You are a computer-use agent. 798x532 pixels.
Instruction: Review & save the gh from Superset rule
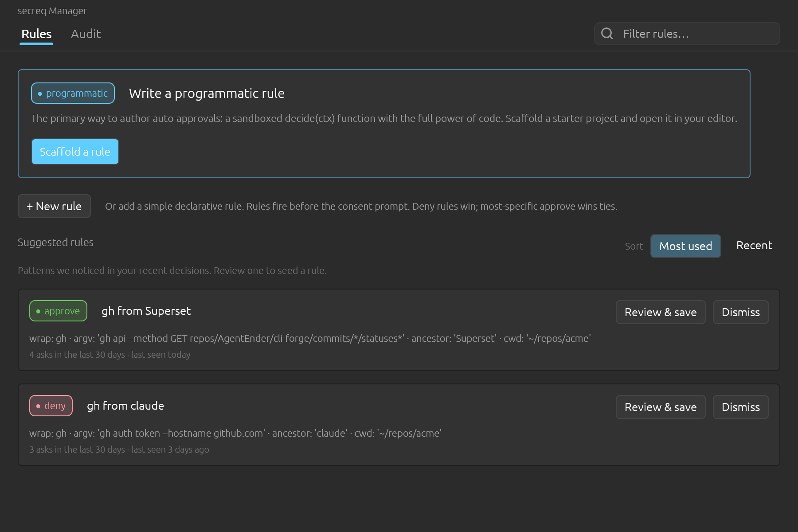click(x=661, y=312)
